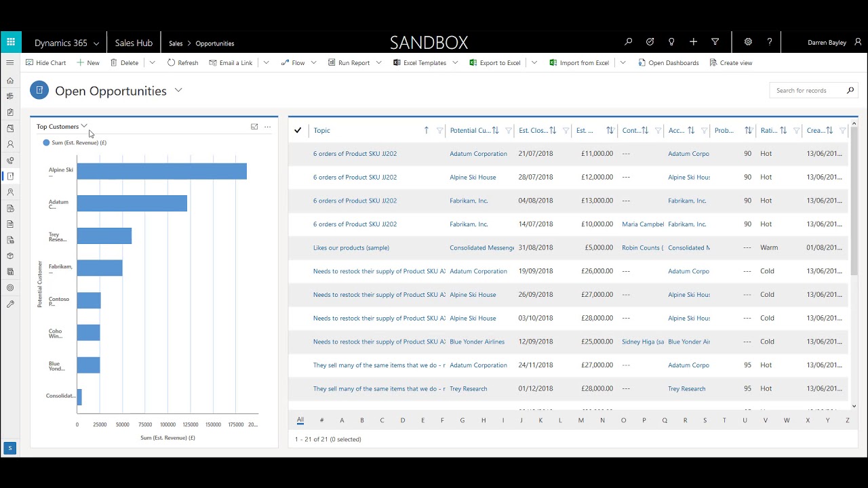
Task: Toggle the hamburger site map menu
Action: (10, 62)
